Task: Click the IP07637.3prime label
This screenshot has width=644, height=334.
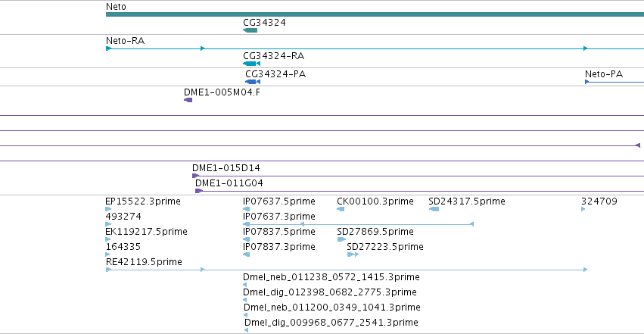Action: click(x=279, y=216)
